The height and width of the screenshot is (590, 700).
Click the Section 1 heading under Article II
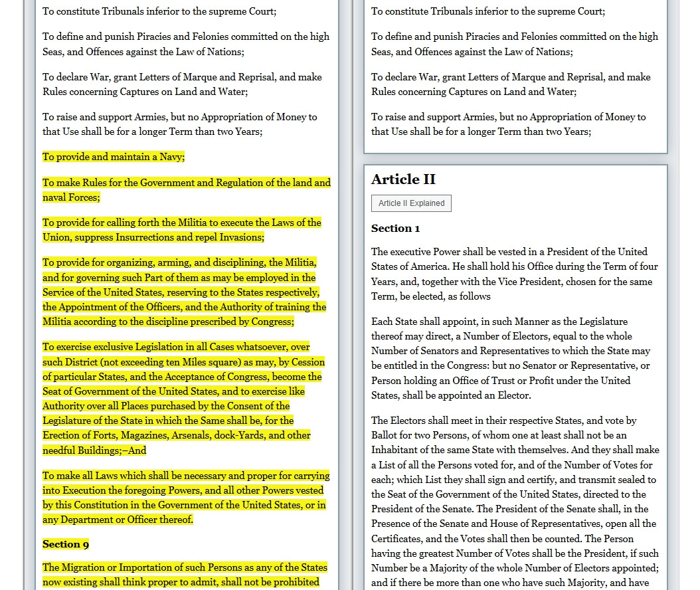pyautogui.click(x=396, y=229)
